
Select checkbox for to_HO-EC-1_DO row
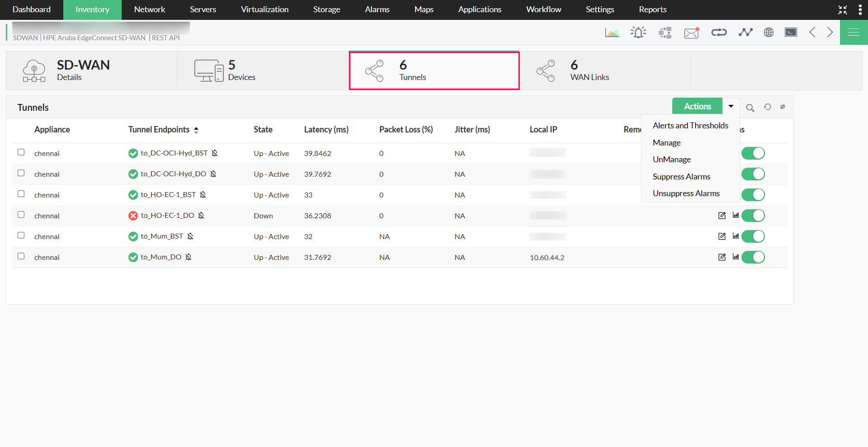coord(21,215)
